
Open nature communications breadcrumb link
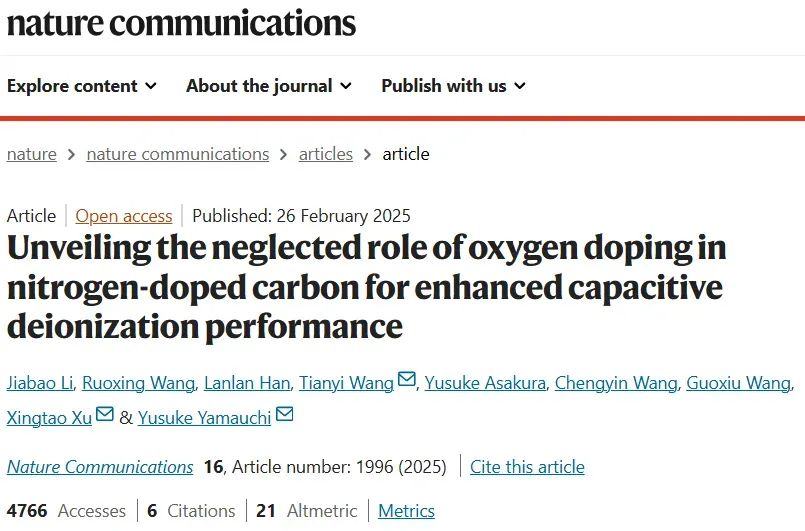click(x=178, y=154)
